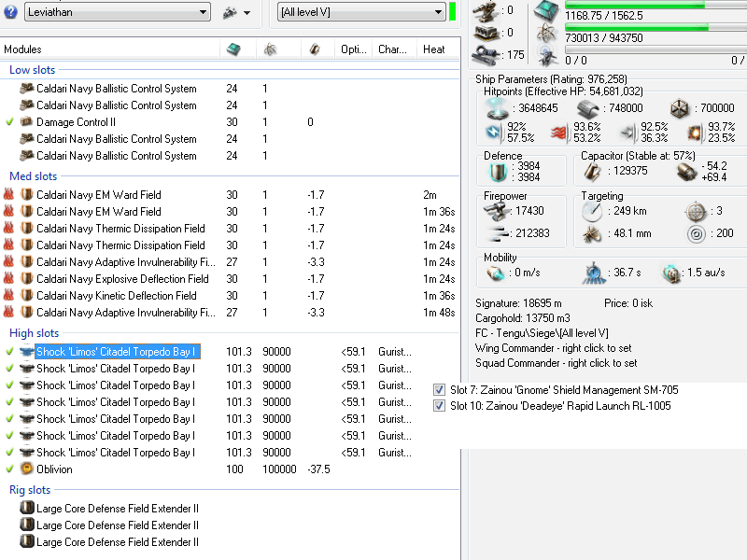This screenshot has height=560, width=747.
Task: Click the FC Tengu Siege booster line
Action: click(x=542, y=333)
